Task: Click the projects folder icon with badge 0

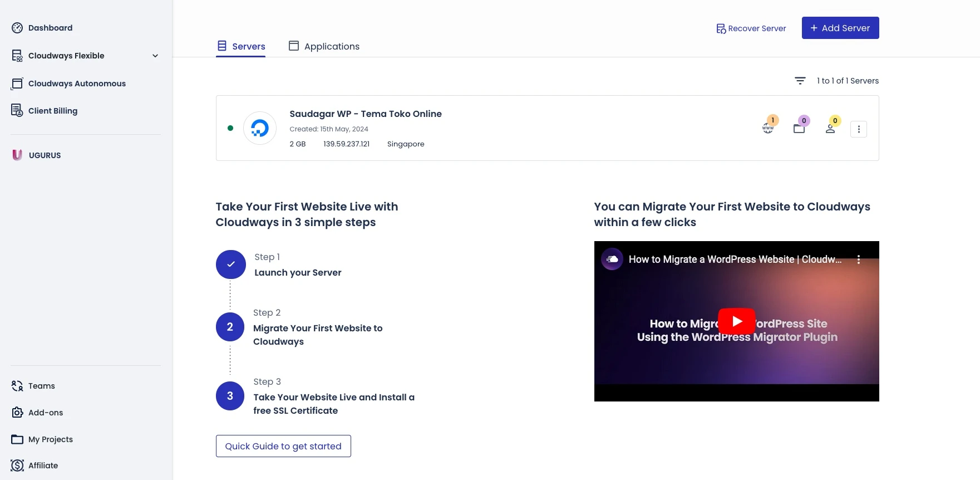Action: point(799,129)
